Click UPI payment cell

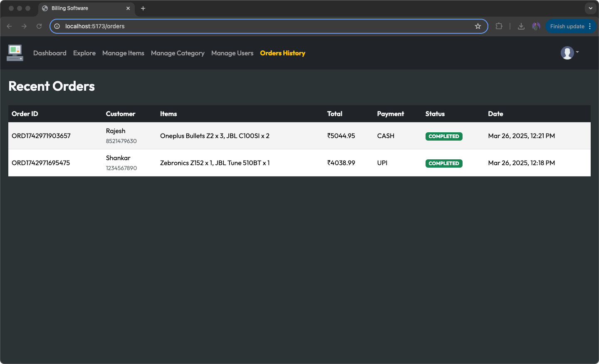tap(382, 163)
